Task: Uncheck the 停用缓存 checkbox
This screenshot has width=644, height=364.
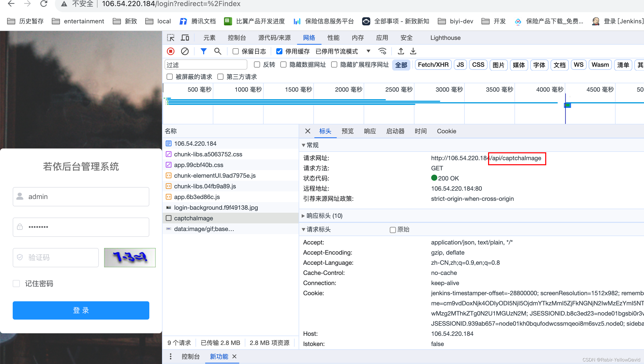Action: (279, 51)
